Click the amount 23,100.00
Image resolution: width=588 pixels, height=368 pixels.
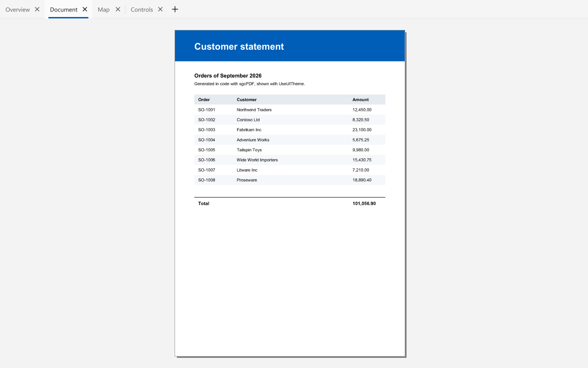click(x=362, y=130)
